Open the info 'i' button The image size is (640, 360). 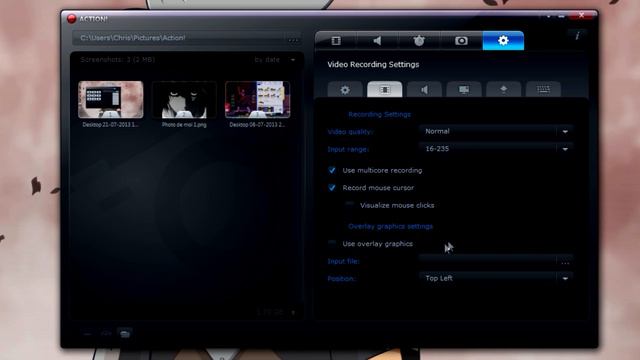[577, 36]
